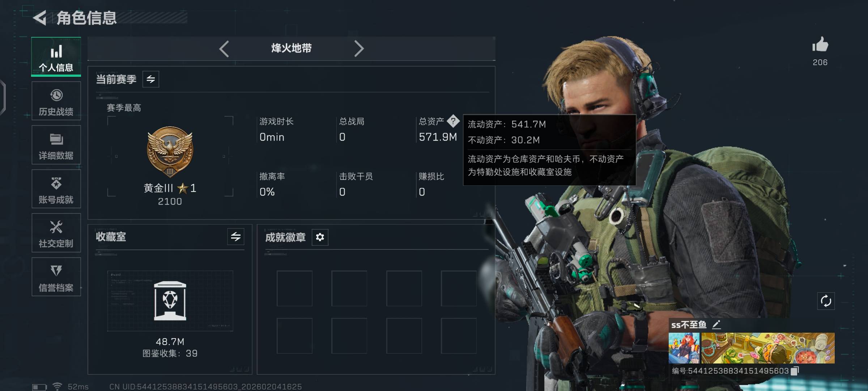The image size is (868, 391).
Task: Toggle the 收藏室 swap view button
Action: pyautogui.click(x=236, y=237)
